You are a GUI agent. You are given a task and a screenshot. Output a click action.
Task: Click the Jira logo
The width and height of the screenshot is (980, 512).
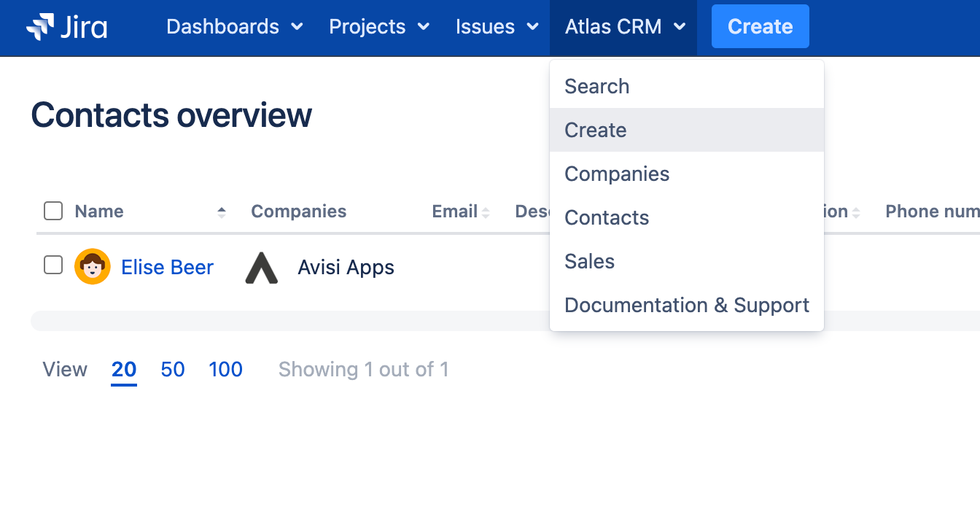pos(67,27)
